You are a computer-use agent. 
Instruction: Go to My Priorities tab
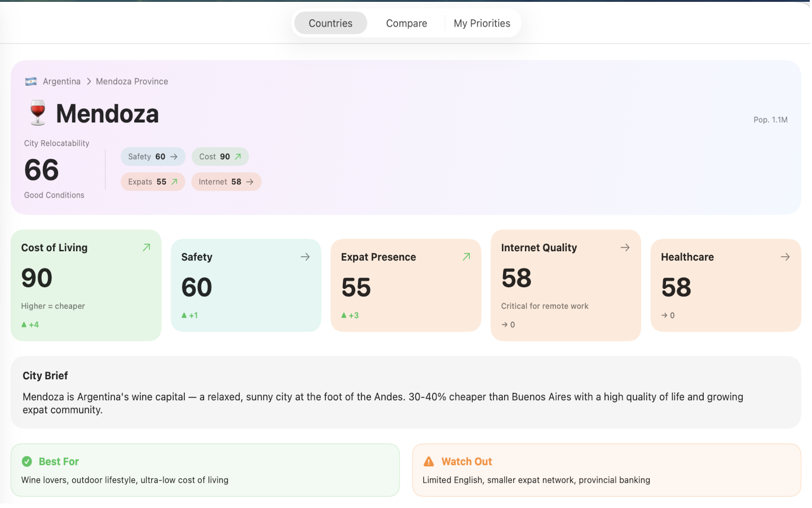point(482,23)
